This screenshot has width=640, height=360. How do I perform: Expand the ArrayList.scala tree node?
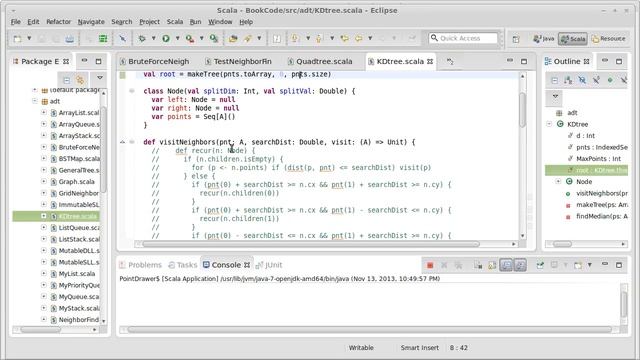pyautogui.click(x=44, y=112)
